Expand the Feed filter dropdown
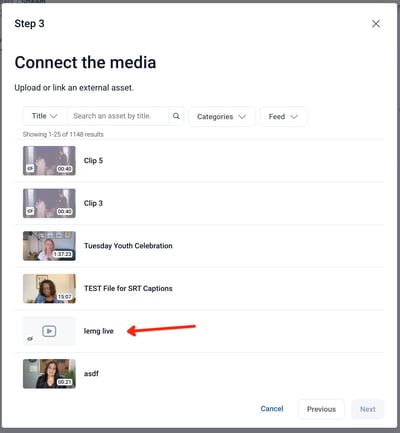Image resolution: width=400 pixels, height=433 pixels. 283,116
